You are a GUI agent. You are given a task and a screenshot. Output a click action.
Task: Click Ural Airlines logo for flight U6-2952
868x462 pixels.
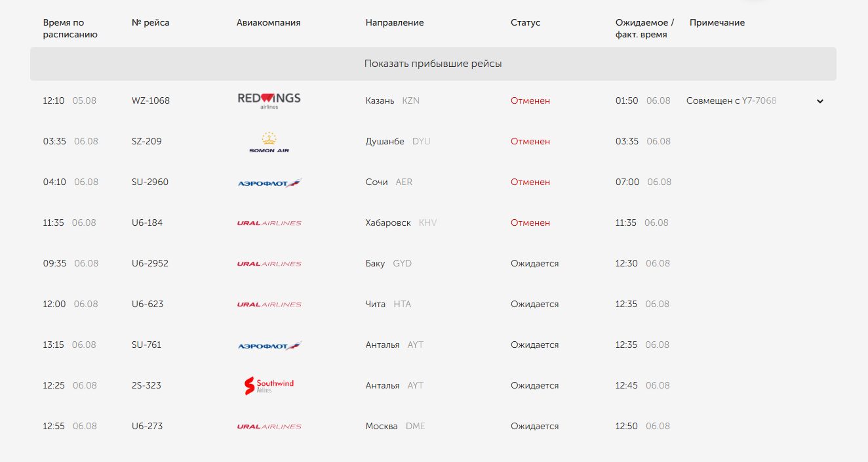click(x=269, y=264)
